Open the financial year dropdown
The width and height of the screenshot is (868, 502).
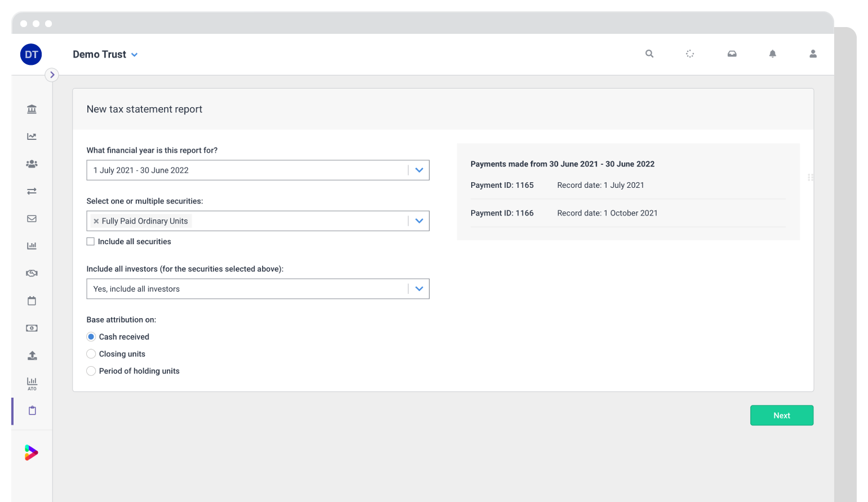click(x=419, y=170)
